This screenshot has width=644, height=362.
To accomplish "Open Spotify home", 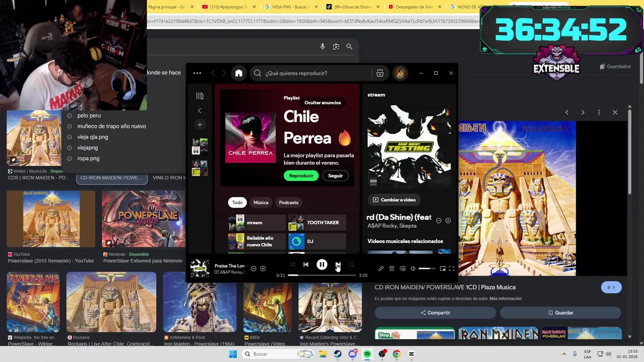I will [x=238, y=73].
